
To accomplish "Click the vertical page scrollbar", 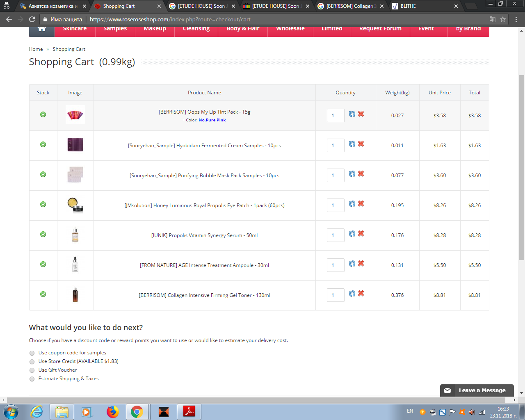I will (521, 167).
